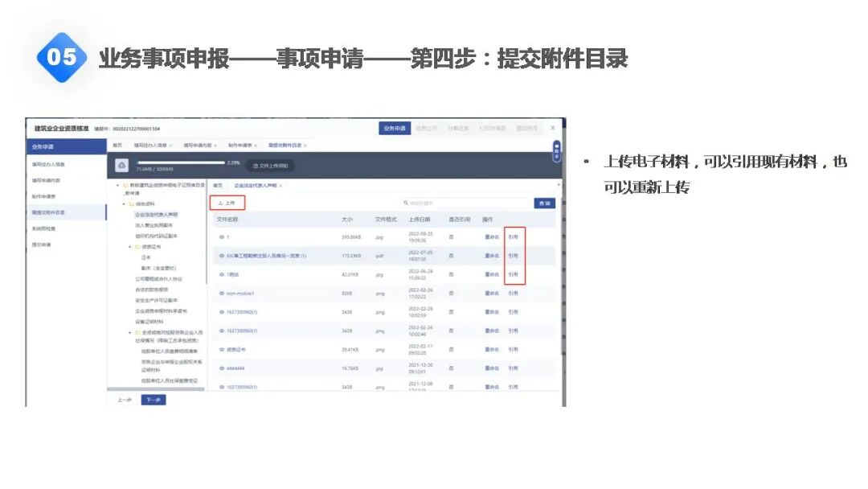Click the magnifier icon in the search box
The image size is (868, 489).
click(x=406, y=203)
